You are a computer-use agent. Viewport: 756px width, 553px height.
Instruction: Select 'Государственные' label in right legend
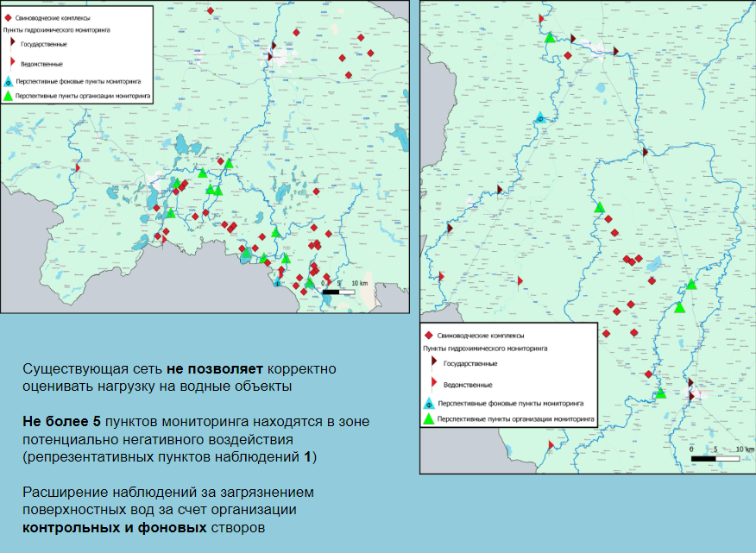pos(470,363)
